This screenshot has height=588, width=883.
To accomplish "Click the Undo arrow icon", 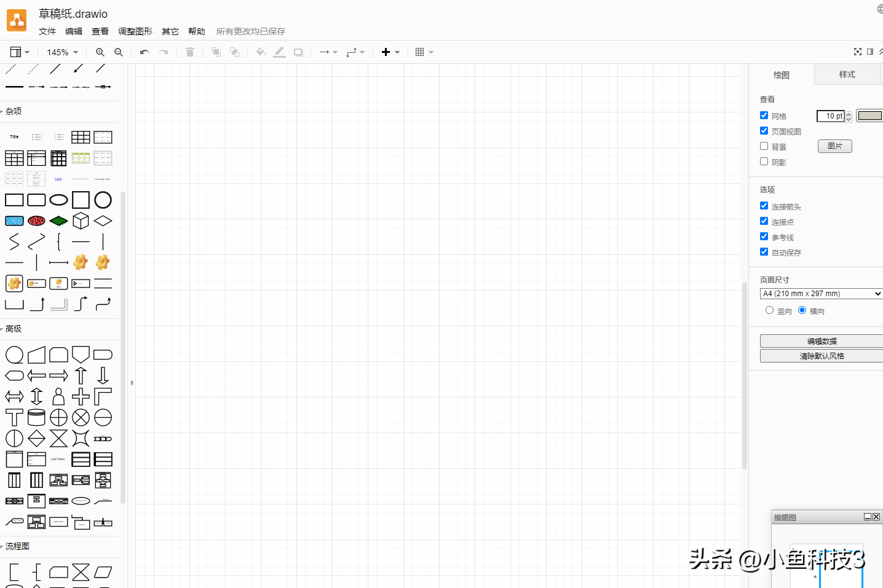I will (144, 52).
